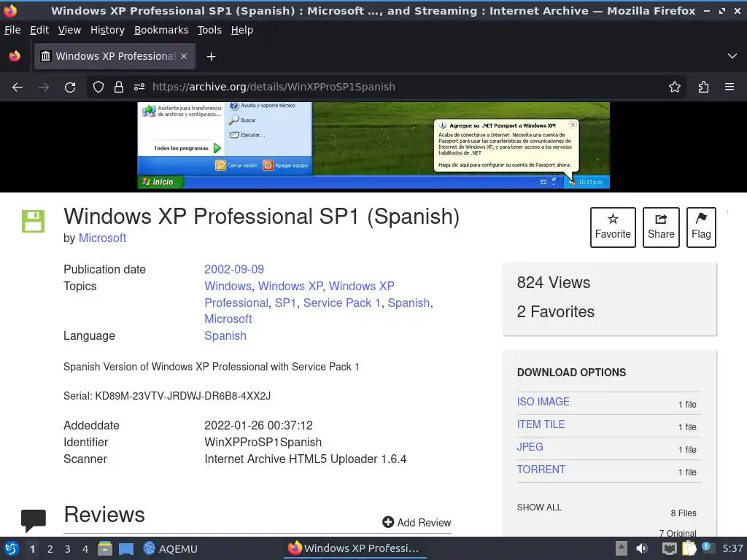Open the SP1 topic link
The height and width of the screenshot is (560, 747).
tap(285, 303)
